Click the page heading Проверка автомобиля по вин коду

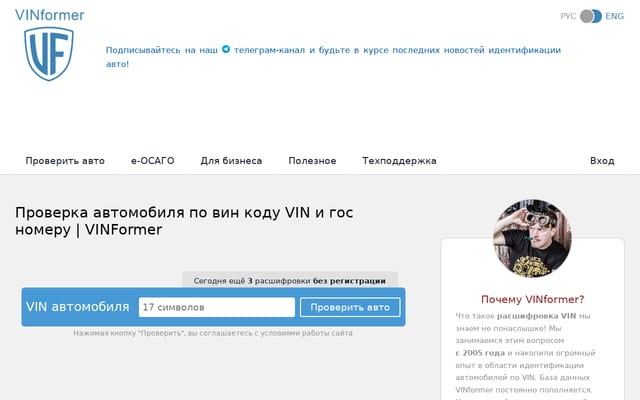point(184,221)
